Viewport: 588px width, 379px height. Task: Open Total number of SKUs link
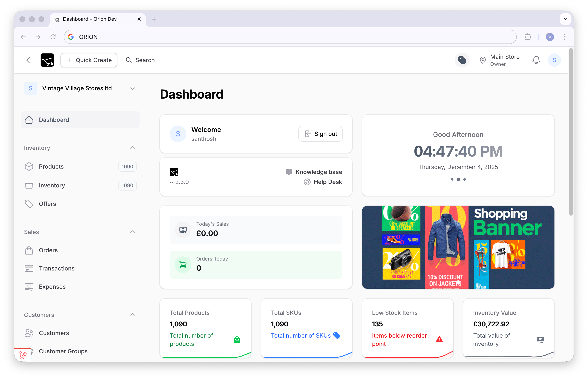(x=300, y=336)
